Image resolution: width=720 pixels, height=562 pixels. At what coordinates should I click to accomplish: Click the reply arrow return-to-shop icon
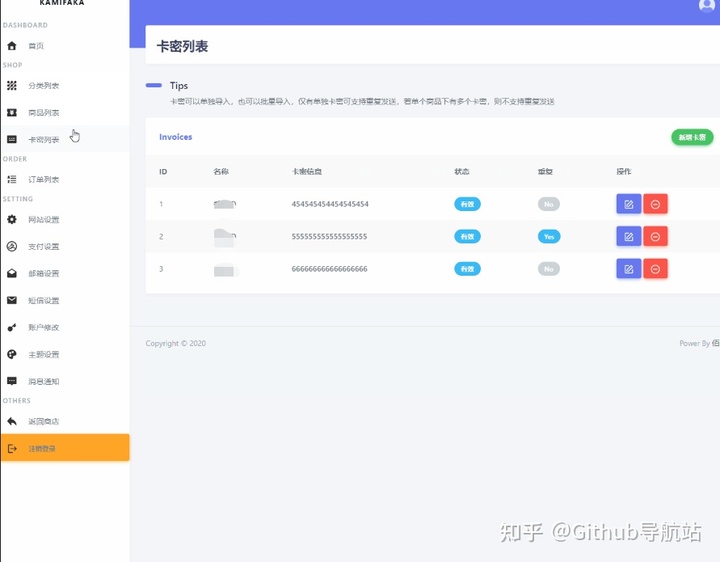(x=12, y=421)
